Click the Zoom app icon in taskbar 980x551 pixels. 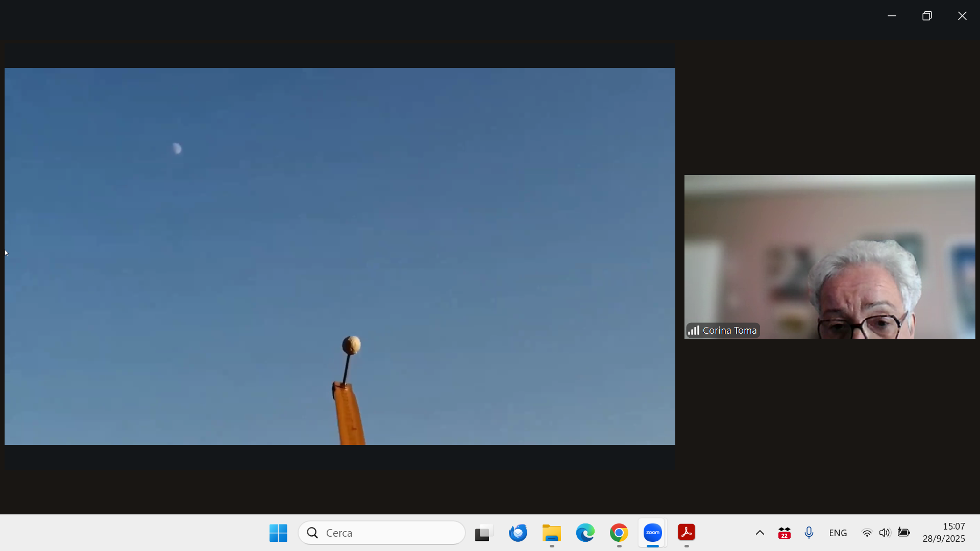coord(652,533)
